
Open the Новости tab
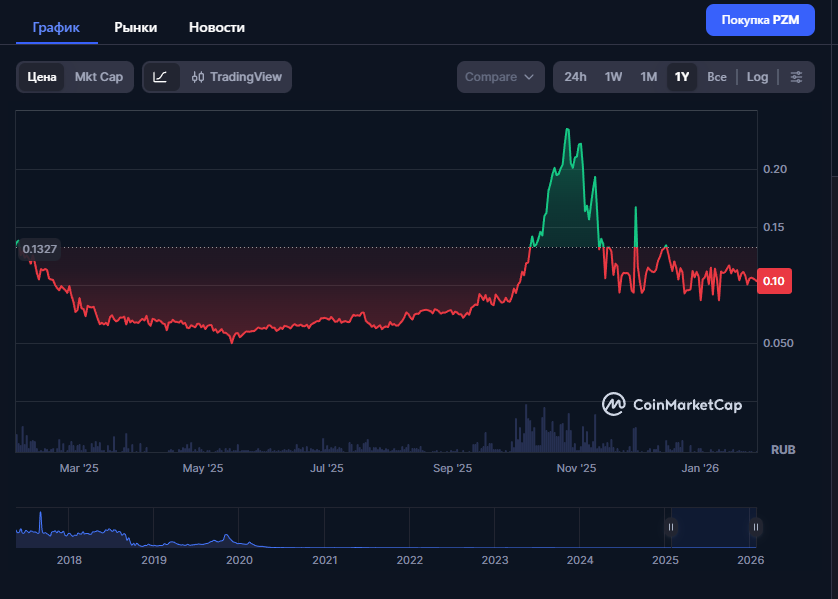pyautogui.click(x=216, y=27)
